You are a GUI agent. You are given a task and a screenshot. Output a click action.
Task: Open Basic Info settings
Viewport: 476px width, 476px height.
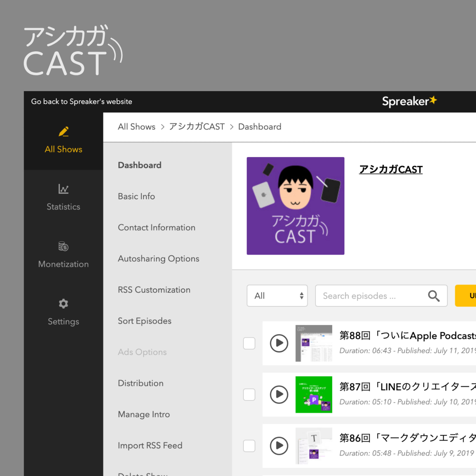click(x=136, y=196)
